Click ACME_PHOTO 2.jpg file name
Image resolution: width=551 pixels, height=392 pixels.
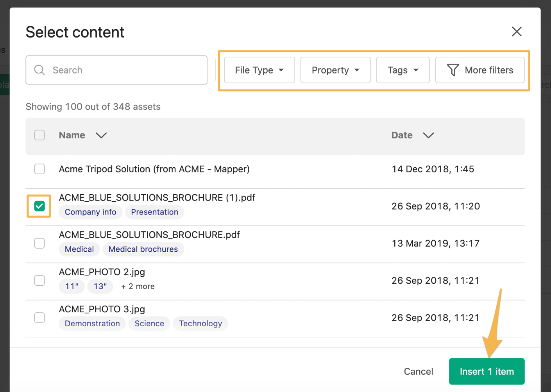[102, 272]
